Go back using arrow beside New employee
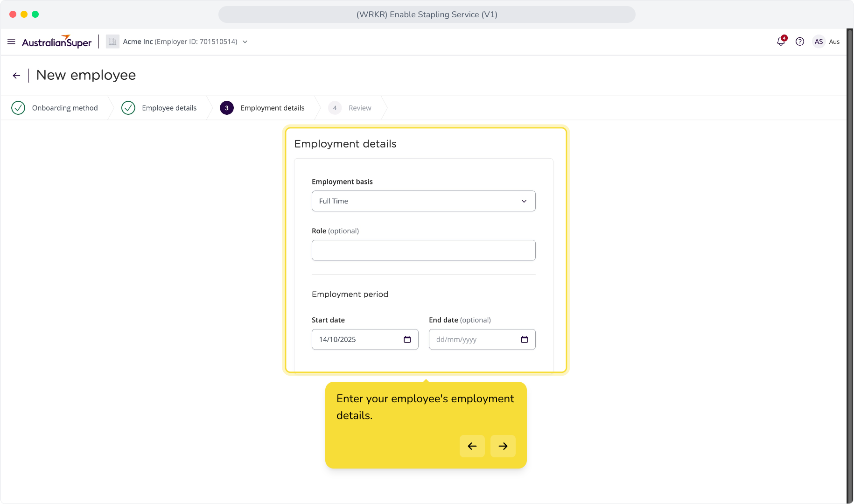The image size is (854, 504). pos(16,76)
